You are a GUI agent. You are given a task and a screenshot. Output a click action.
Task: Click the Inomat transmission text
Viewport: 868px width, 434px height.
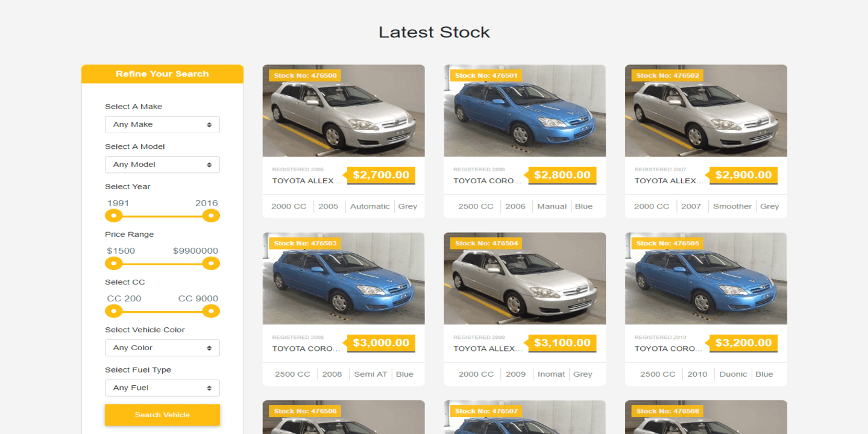(x=552, y=374)
